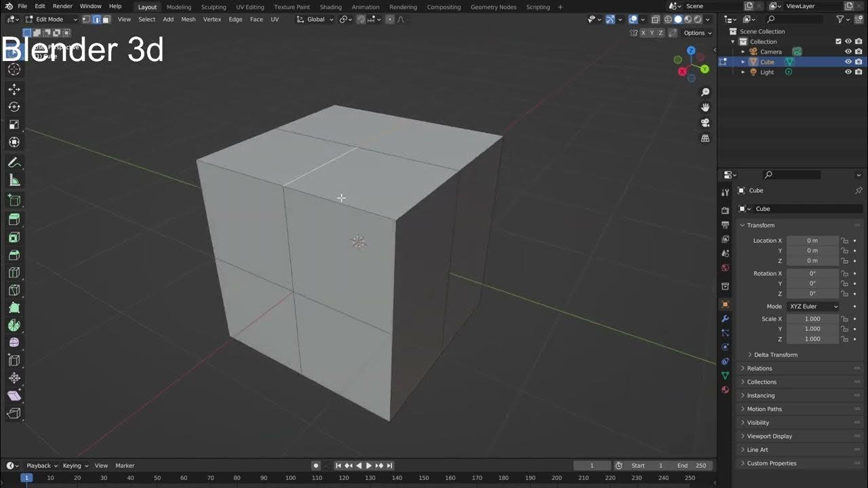The width and height of the screenshot is (868, 488).
Task: Select the Measure tool
Action: click(x=14, y=180)
